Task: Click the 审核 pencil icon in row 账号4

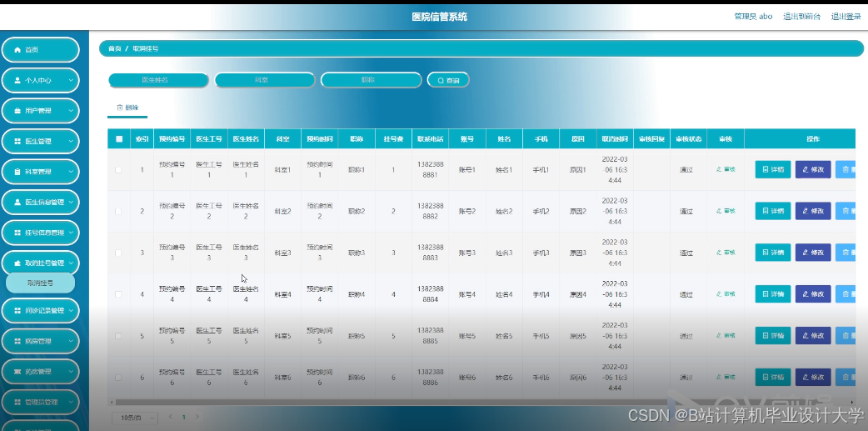Action: coord(719,294)
